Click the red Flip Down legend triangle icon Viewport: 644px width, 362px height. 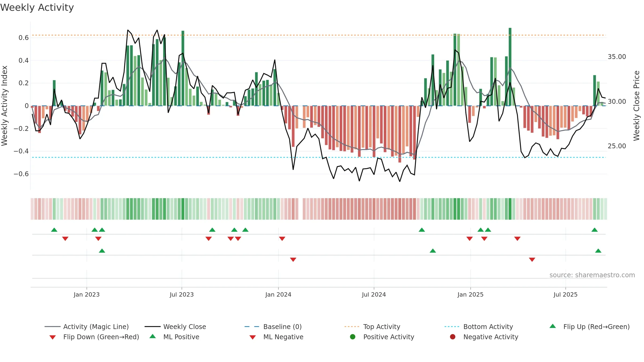coord(53,337)
